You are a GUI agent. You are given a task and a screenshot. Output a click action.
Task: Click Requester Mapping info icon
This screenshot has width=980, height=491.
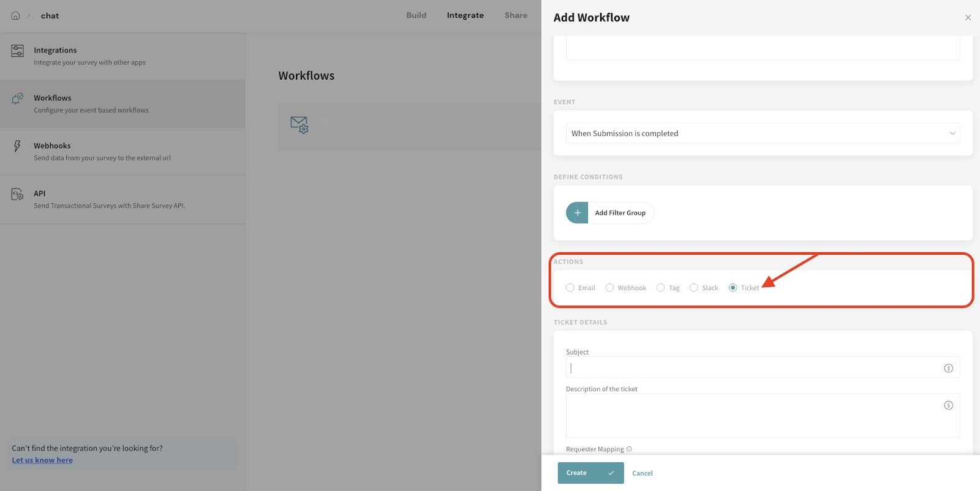629,449
